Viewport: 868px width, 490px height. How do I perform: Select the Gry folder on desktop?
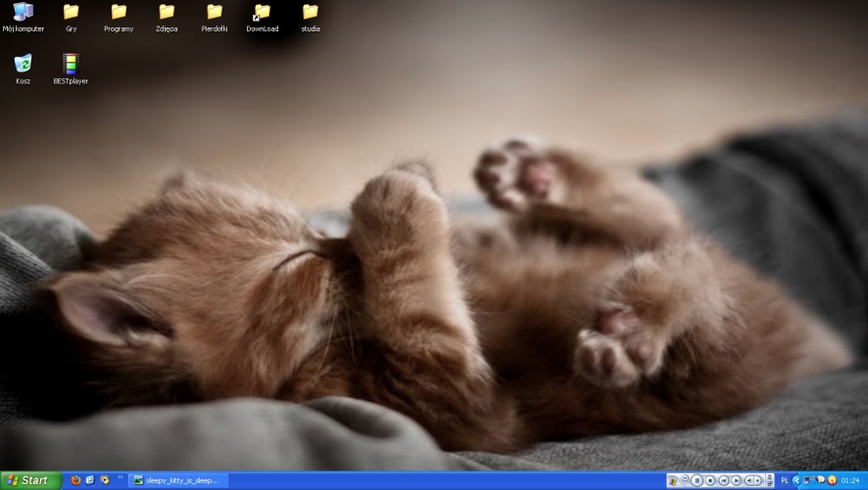[x=71, y=13]
